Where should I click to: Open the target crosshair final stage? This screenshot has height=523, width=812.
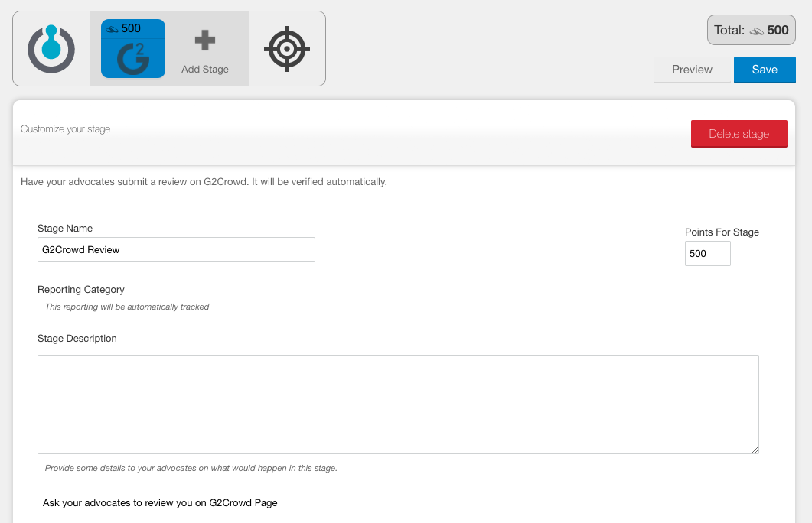click(x=287, y=49)
